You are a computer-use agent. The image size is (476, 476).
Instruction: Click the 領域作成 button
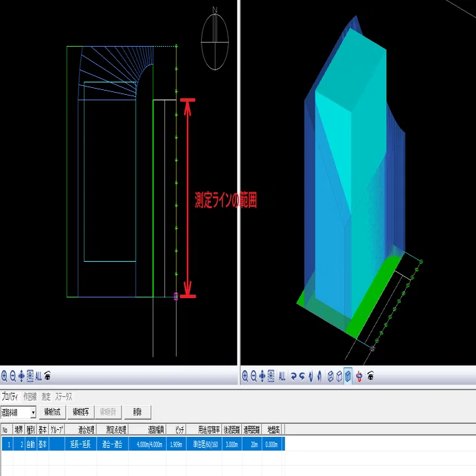[52, 412]
